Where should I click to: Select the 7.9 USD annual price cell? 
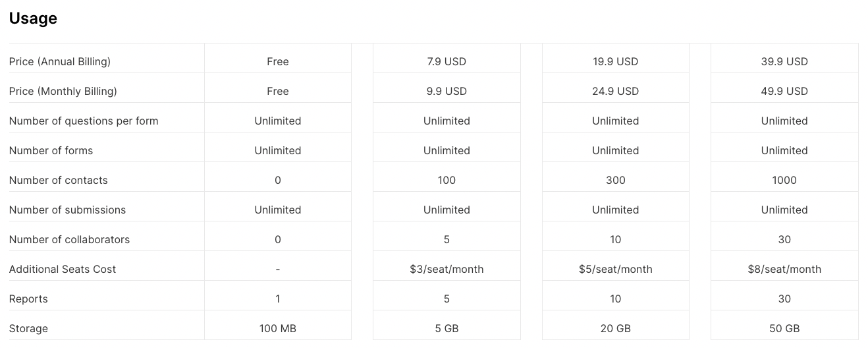(447, 61)
